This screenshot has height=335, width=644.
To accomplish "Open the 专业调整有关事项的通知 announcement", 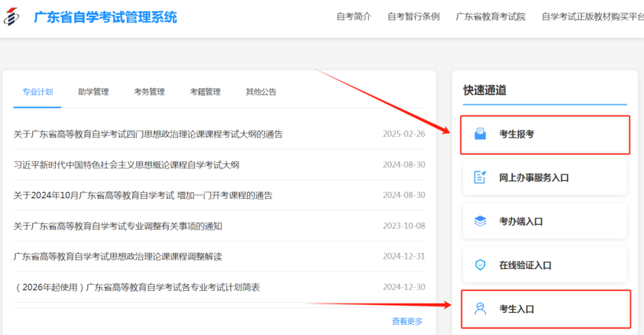I will coord(118,226).
